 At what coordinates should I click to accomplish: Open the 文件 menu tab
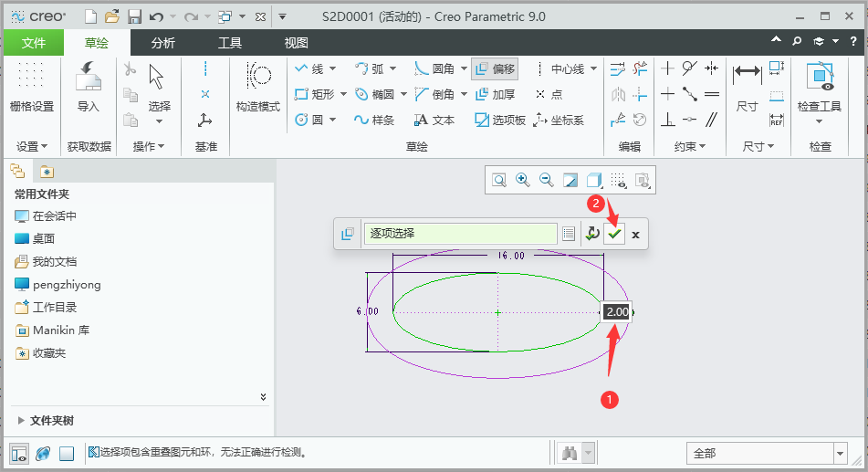(34, 43)
